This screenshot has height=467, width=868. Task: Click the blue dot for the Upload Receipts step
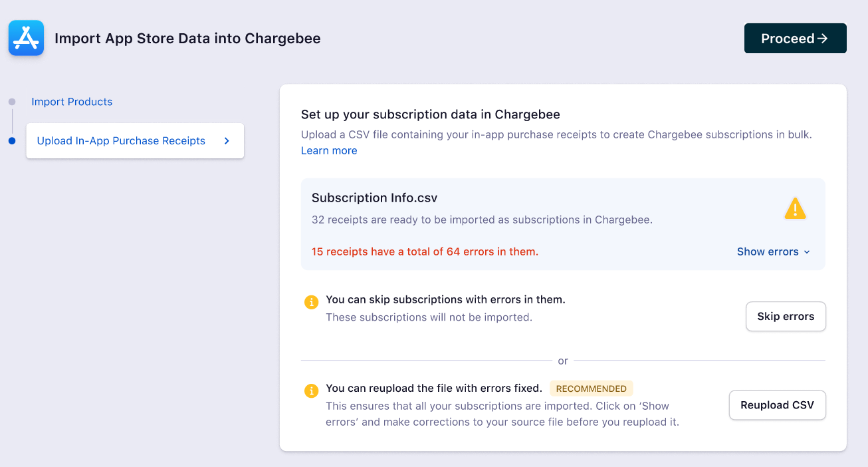[x=12, y=141]
